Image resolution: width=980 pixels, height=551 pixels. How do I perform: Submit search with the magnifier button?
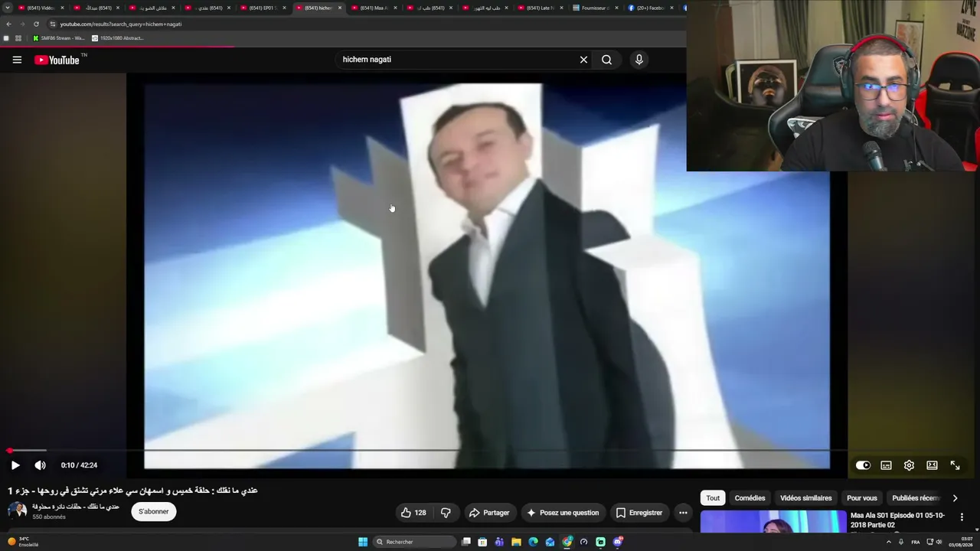tap(606, 60)
